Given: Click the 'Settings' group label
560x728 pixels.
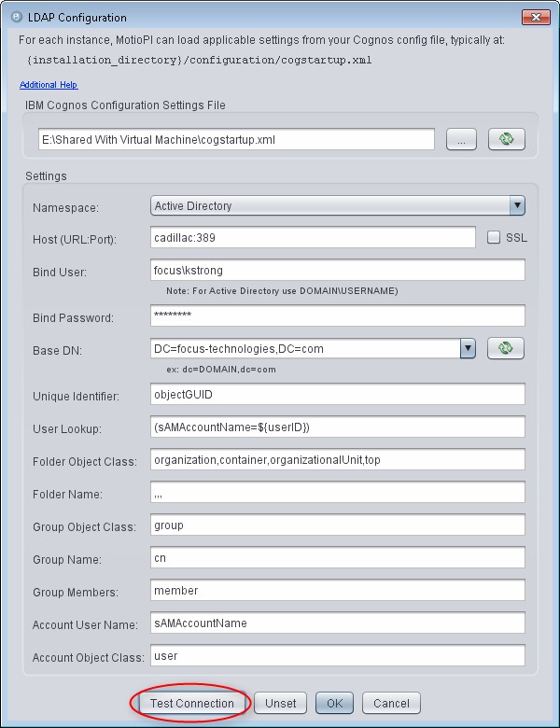Looking at the screenshot, I should (46, 176).
